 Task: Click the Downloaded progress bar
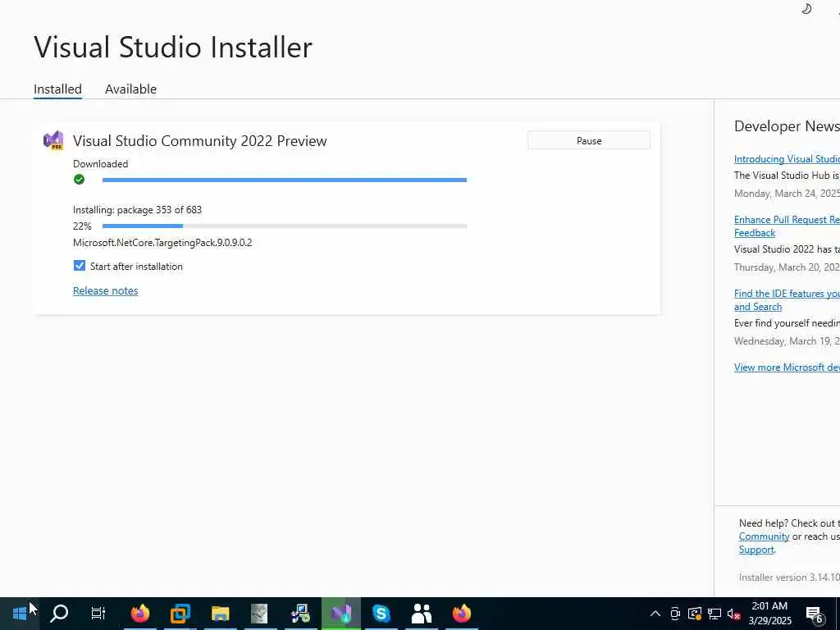tap(285, 180)
